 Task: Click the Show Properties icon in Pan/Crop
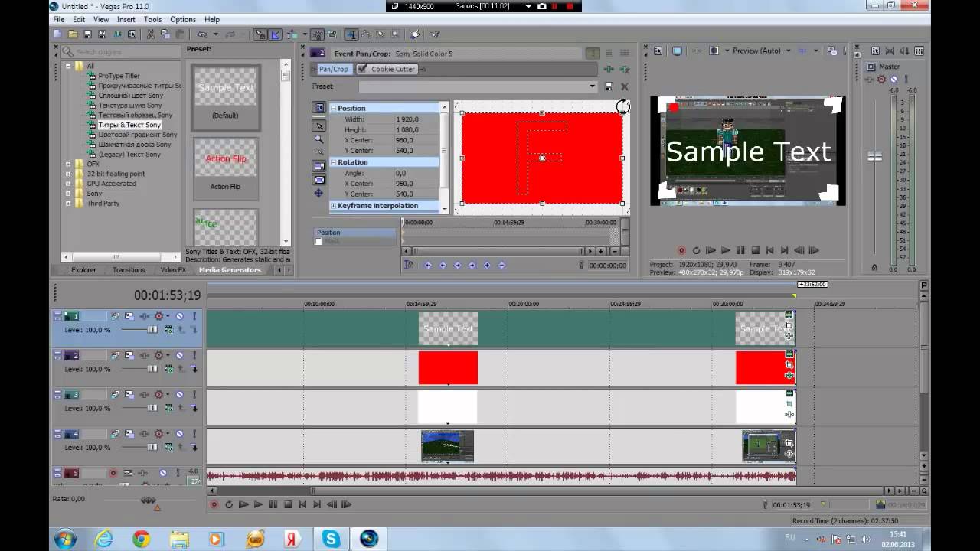[319, 108]
